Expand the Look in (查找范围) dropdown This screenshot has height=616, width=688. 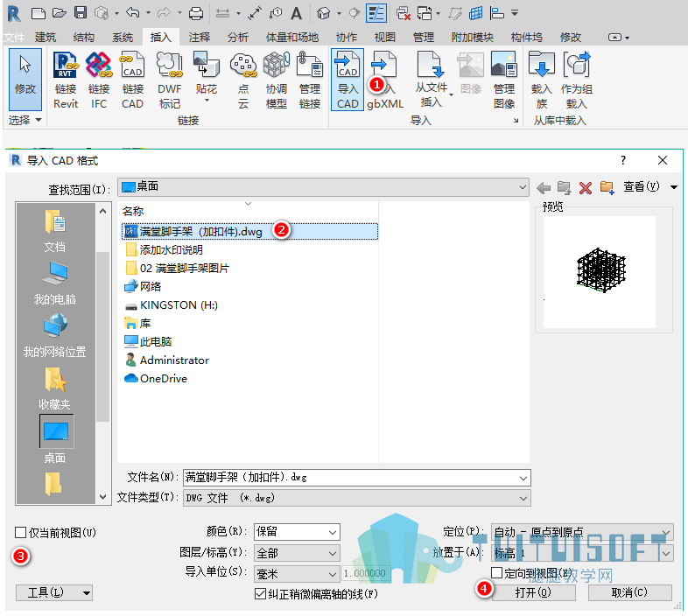[523, 187]
